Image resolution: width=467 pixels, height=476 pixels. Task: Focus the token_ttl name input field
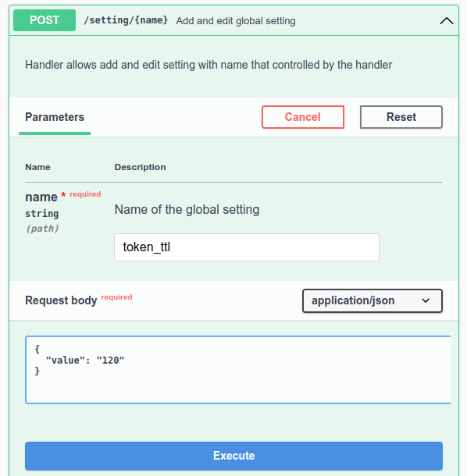click(247, 247)
